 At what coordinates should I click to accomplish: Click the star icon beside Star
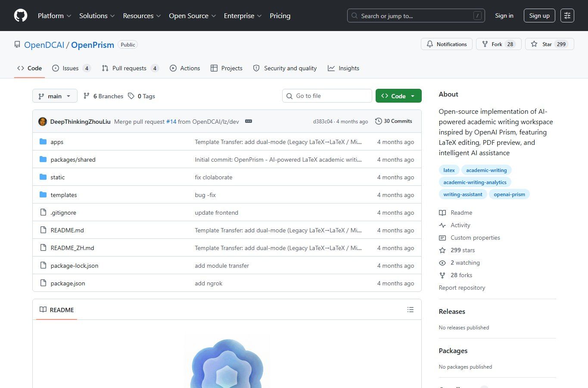(x=534, y=44)
